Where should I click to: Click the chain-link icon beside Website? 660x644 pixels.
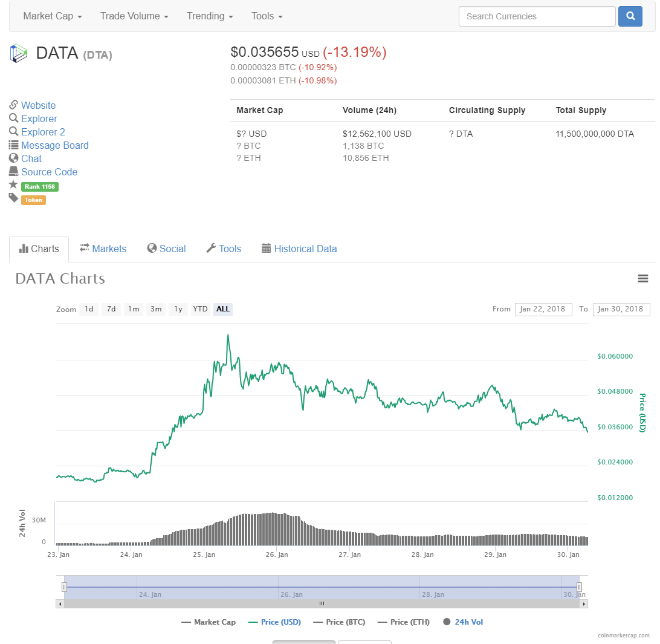(x=13, y=105)
